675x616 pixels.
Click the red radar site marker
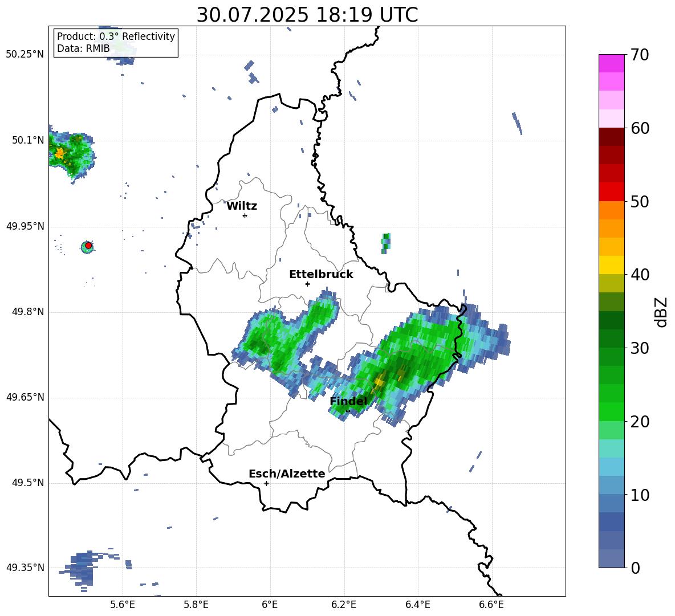point(88,245)
